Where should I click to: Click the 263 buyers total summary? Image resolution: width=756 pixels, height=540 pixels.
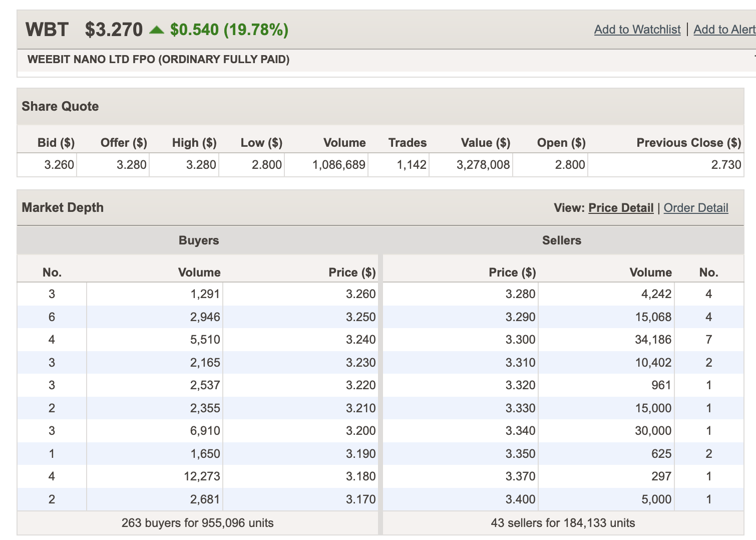click(197, 523)
